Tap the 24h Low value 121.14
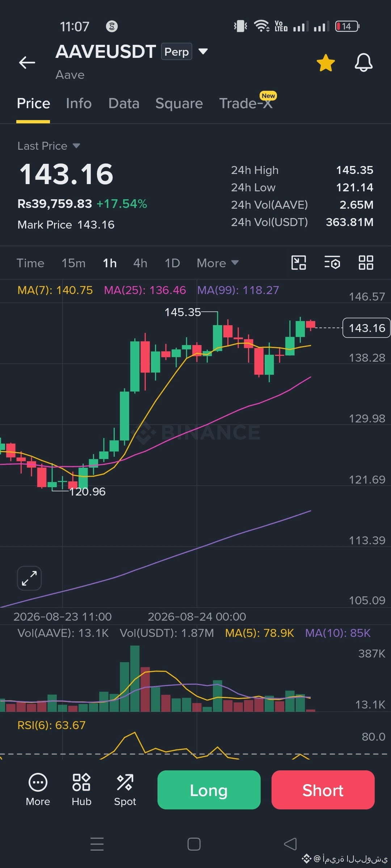The width and height of the screenshot is (391, 868). point(355,187)
